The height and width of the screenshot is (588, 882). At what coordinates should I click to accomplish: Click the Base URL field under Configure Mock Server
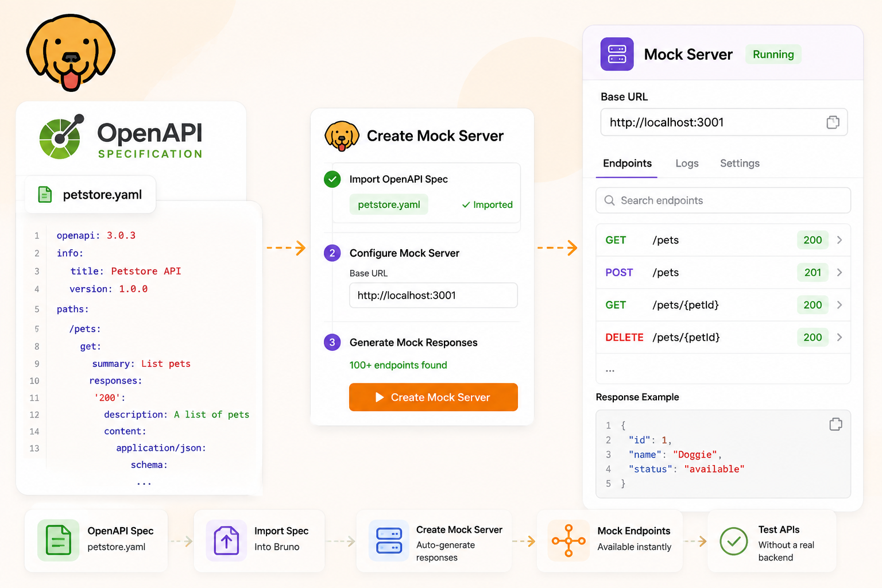tap(434, 295)
